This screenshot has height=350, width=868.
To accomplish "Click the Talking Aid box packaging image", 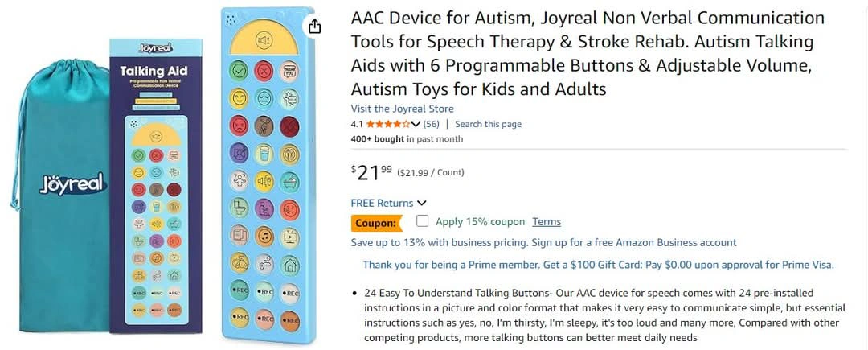I will click(x=156, y=186).
